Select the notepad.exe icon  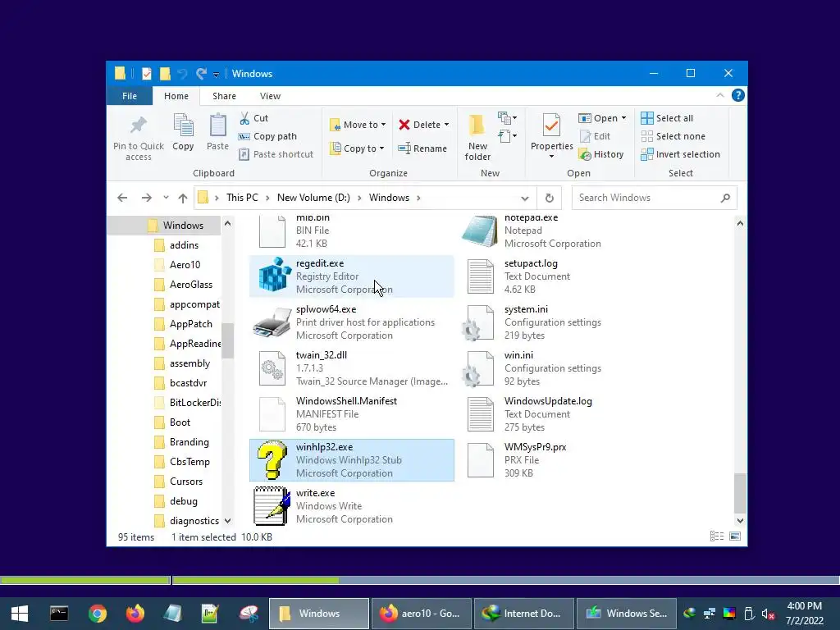[x=480, y=231]
